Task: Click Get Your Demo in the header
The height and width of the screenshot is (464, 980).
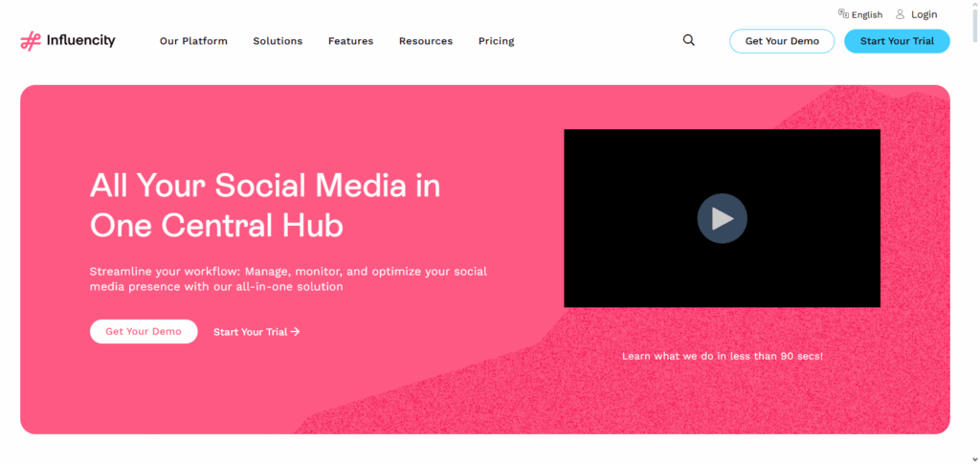Action: point(782,41)
